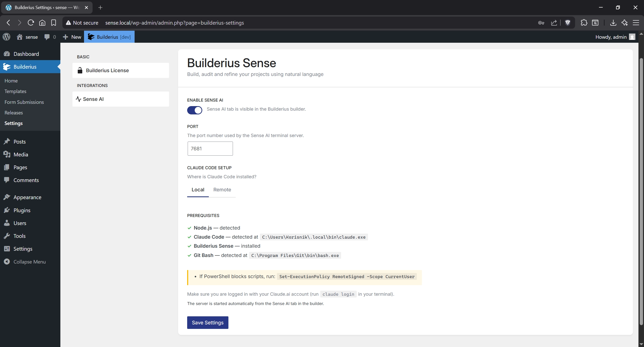The height and width of the screenshot is (347, 644).
Task: Open the Form Submissions link
Action: [x=24, y=102]
